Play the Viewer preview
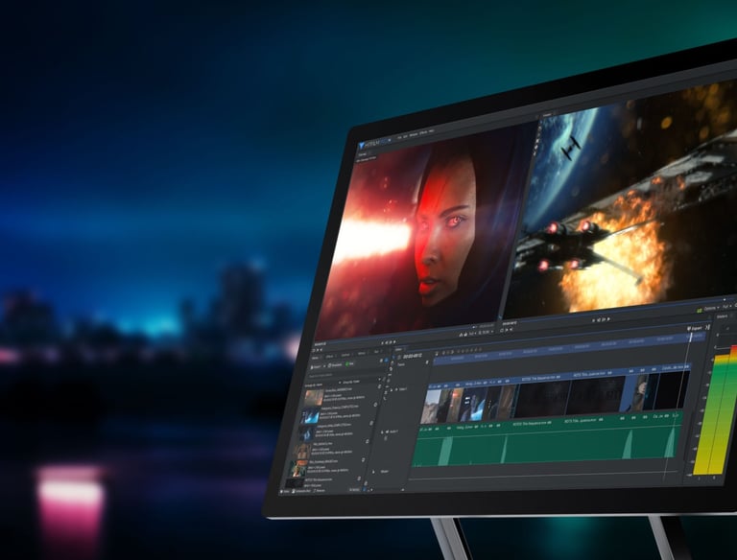The height and width of the screenshot is (560, 737). [x=607, y=319]
